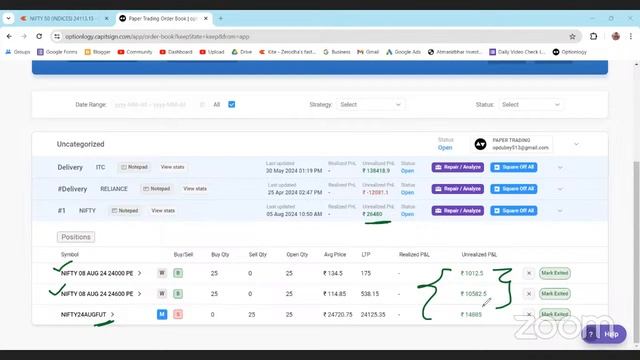The width and height of the screenshot is (640, 360).
Task: Click M badge on NIFTY24AUGFUT row
Action: tap(162, 314)
